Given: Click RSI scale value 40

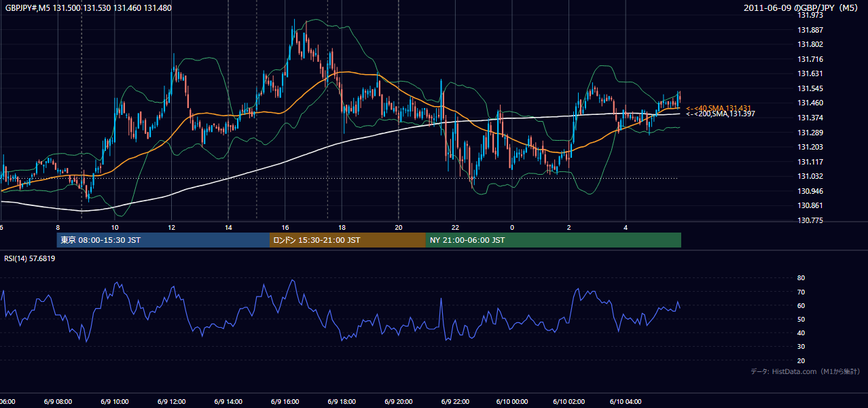Looking at the screenshot, I should coord(801,333).
